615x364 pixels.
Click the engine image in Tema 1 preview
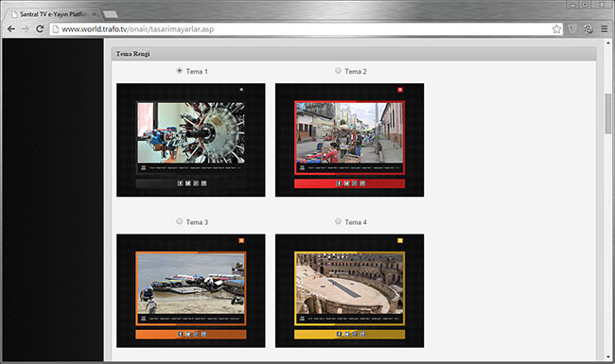191,132
